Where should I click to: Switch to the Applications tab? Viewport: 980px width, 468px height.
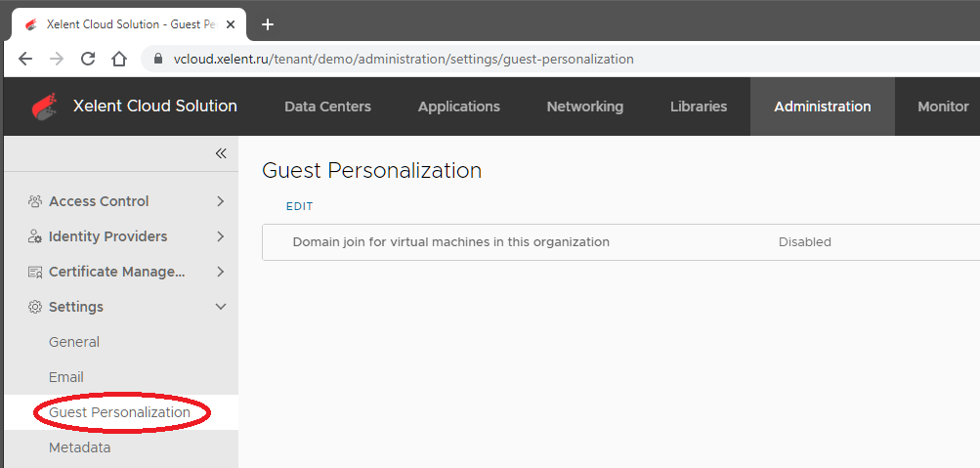coord(459,106)
